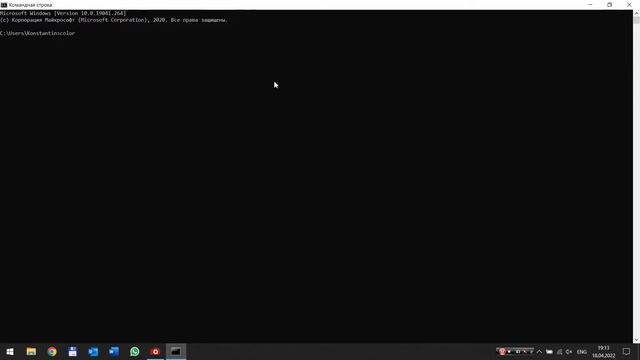Open network settings tray icon
This screenshot has height=360, width=640.
pyautogui.click(x=559, y=352)
